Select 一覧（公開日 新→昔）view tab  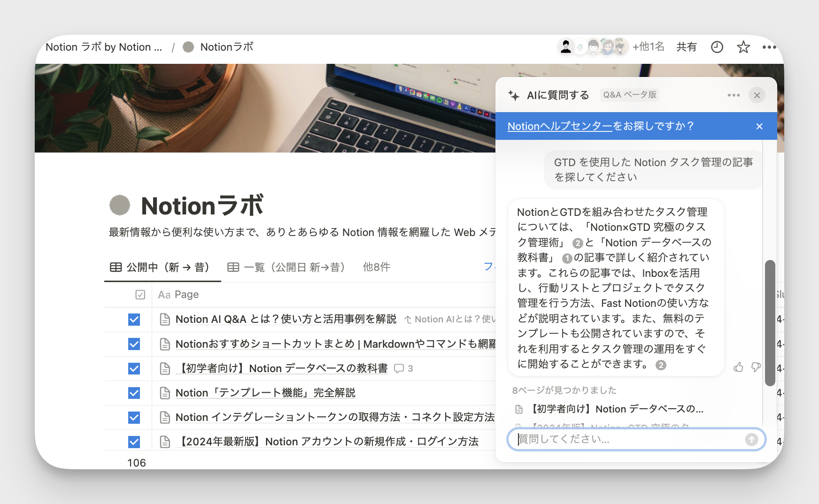(286, 267)
